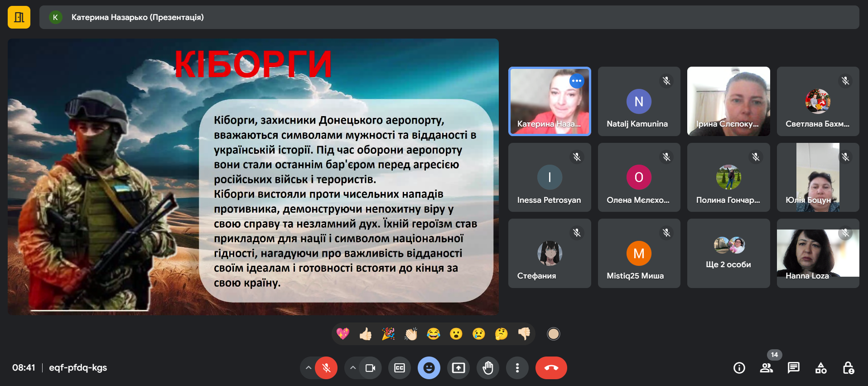Turn on closed captions

click(x=400, y=368)
